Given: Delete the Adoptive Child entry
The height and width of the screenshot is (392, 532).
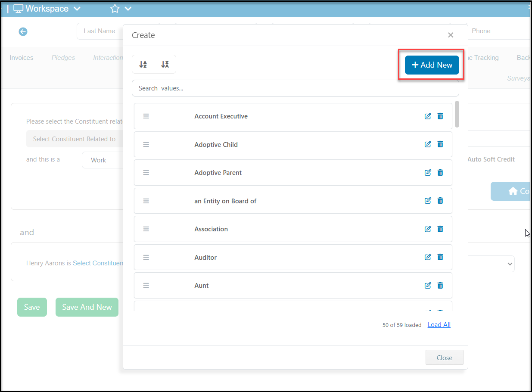Looking at the screenshot, I should 440,144.
